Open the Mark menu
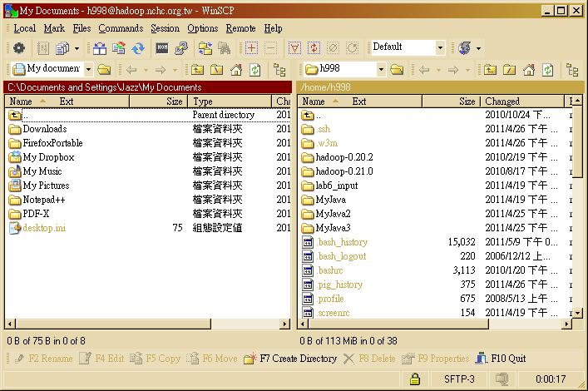Viewport: 588px width, 391px height. pos(54,28)
